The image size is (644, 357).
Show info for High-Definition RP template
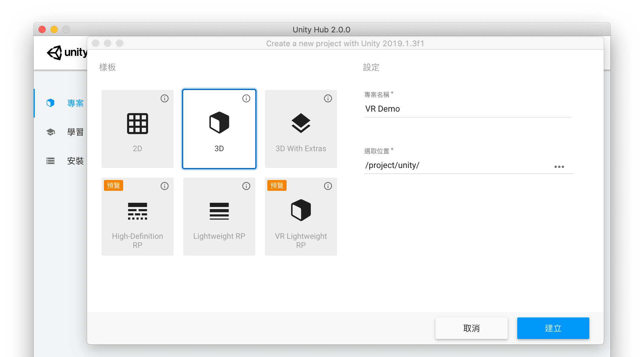pos(165,186)
